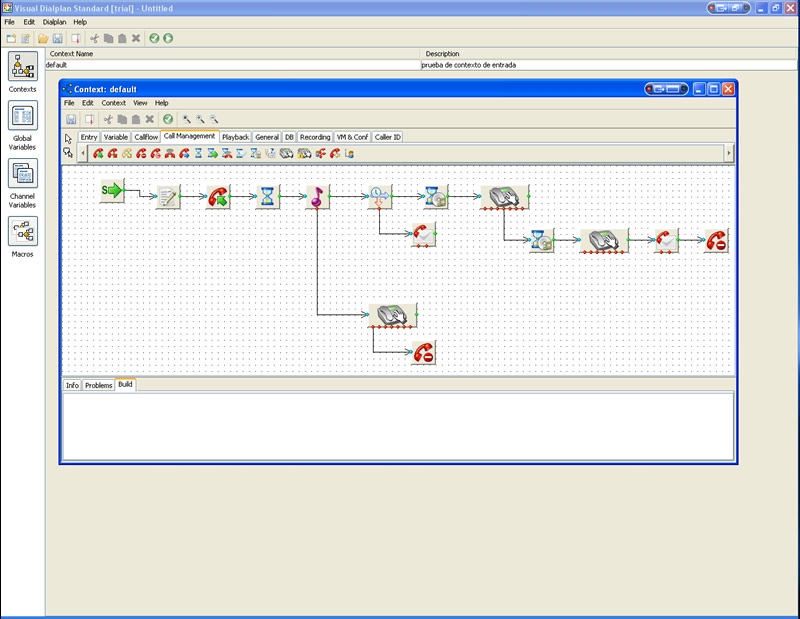
Task: Select the hangup node at far right
Action: 715,240
